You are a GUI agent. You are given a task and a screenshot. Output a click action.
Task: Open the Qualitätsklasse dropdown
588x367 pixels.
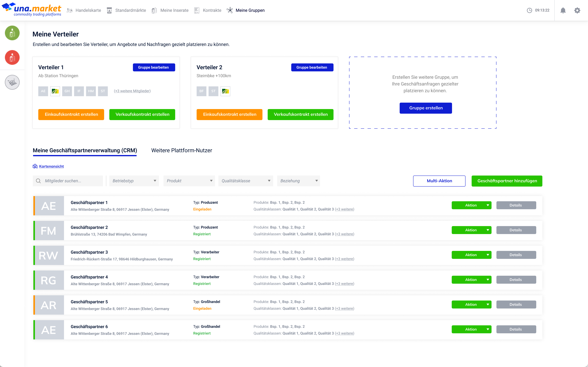[245, 181]
